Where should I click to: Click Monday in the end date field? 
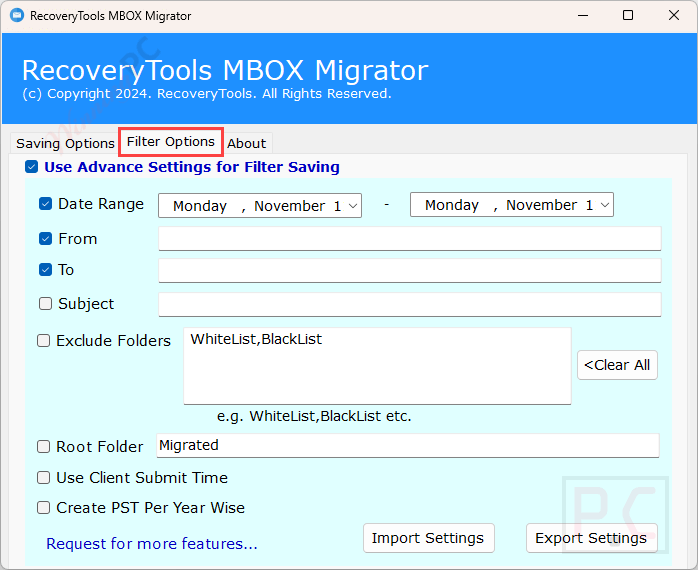(451, 205)
